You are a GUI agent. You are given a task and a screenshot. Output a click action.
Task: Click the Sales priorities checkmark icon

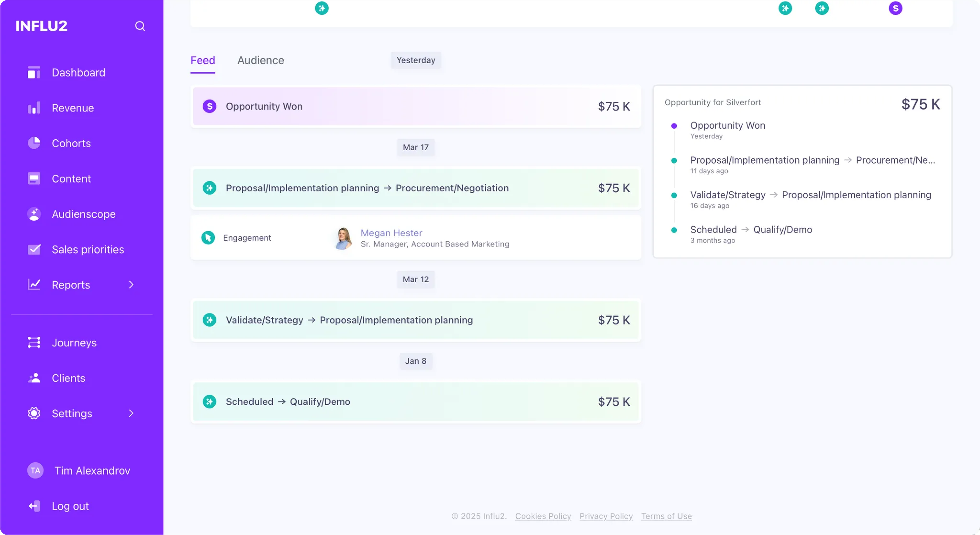point(34,249)
